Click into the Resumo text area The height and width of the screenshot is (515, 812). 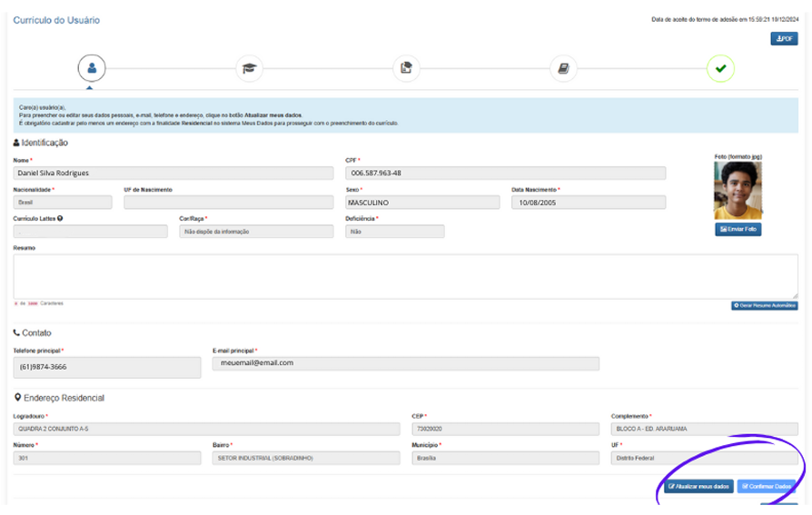point(405,275)
